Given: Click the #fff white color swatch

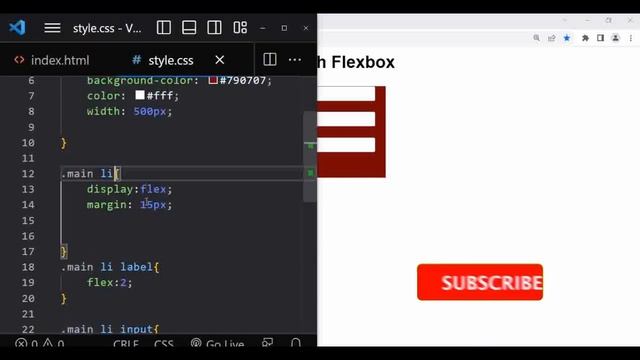Looking at the screenshot, I should [140, 95].
